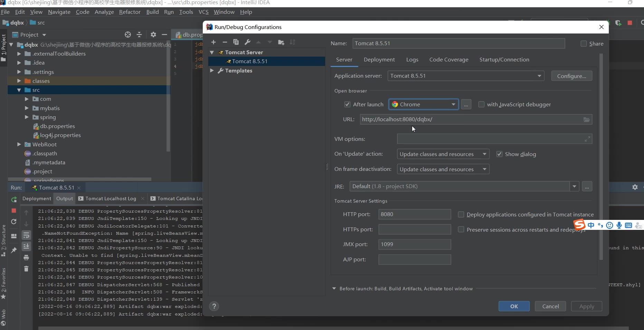
Task: Click browse button next to JRE field
Action: pos(587,186)
